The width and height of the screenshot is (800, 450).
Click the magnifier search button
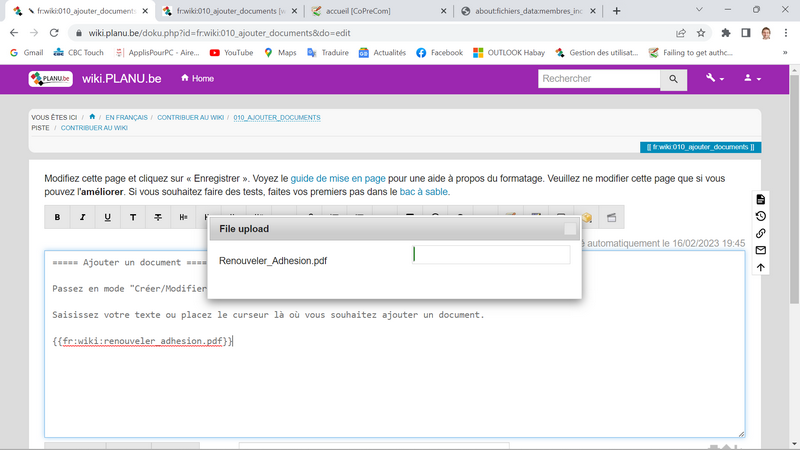coord(674,79)
